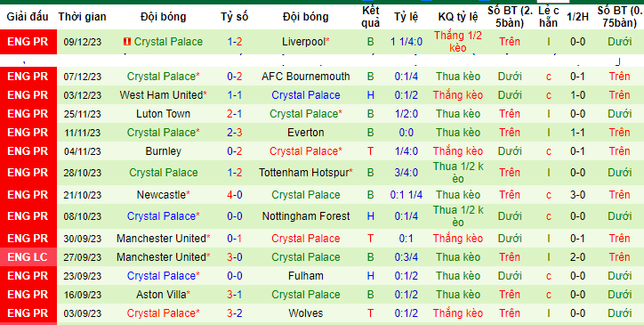Open the Liverpool team link
The height and width of the screenshot is (325, 644).
pyautogui.click(x=304, y=42)
